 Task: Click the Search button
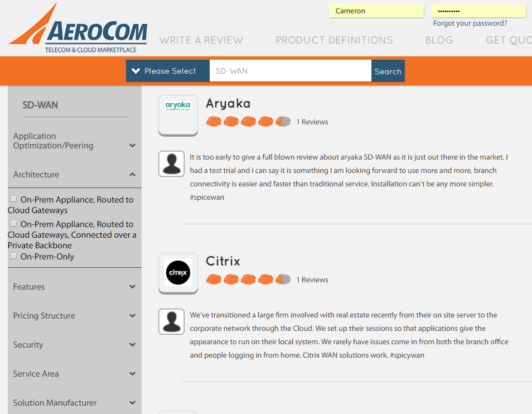[x=388, y=71]
